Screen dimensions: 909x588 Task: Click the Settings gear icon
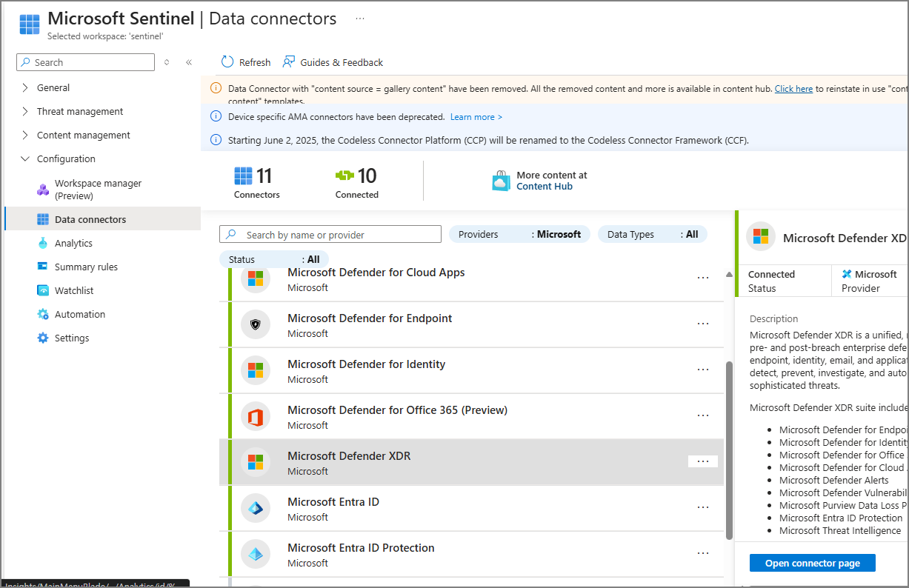click(43, 338)
